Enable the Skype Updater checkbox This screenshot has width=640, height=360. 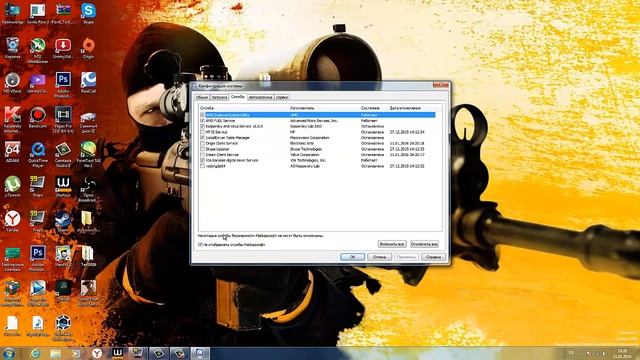pos(202,149)
